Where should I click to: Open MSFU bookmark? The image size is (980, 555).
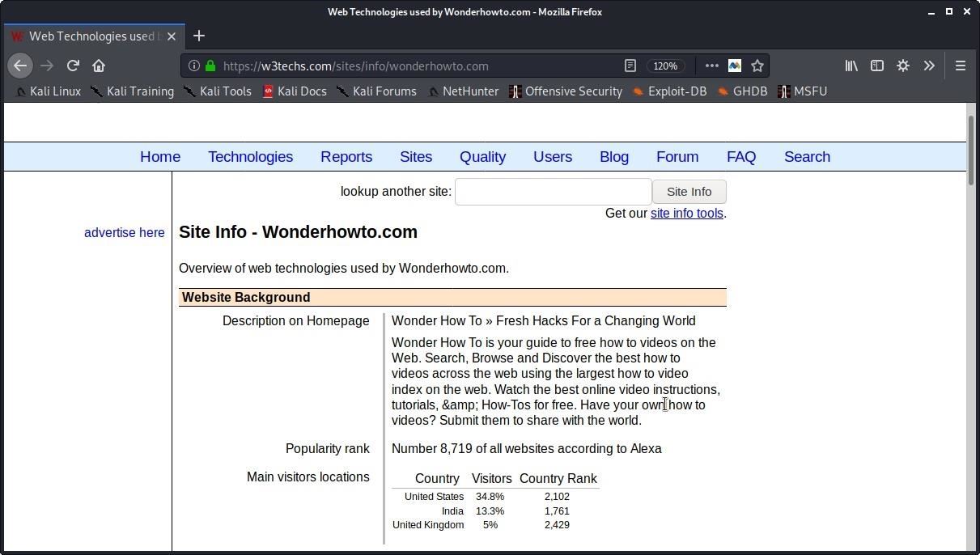pos(803,91)
